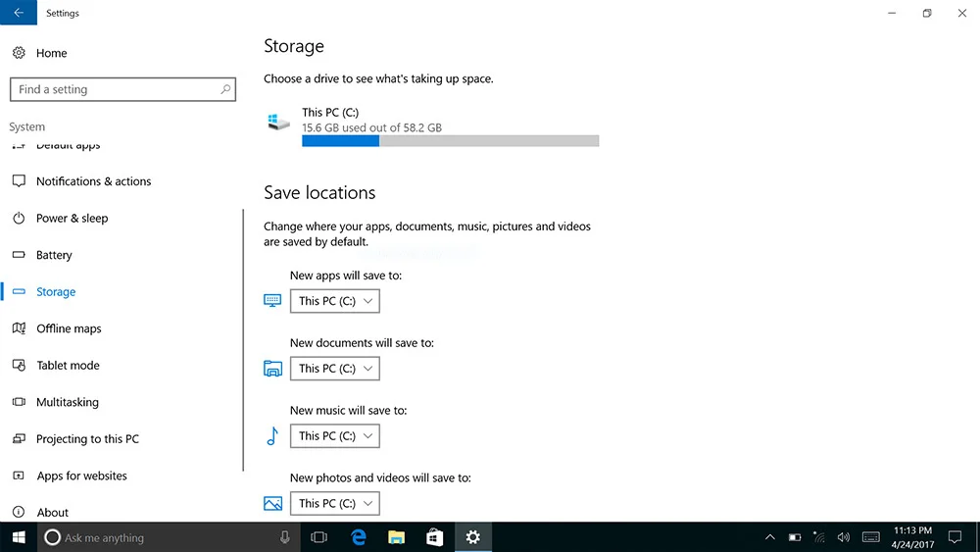Click the Apps for websites icon
The width and height of the screenshot is (980, 552).
click(19, 476)
